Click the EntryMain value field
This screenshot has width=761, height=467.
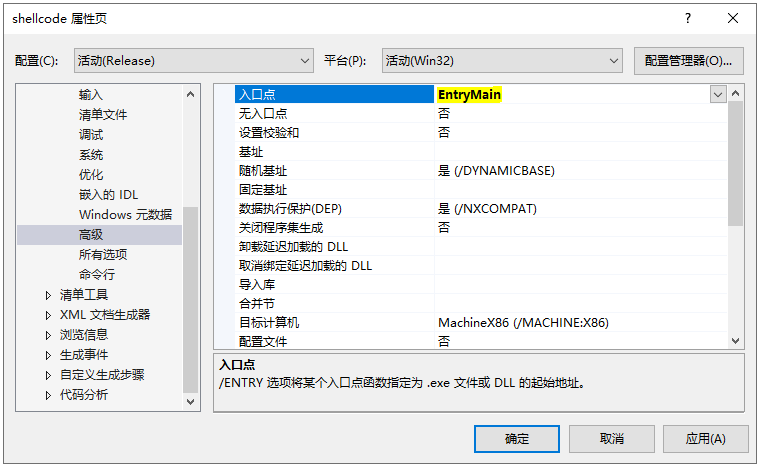coord(573,94)
